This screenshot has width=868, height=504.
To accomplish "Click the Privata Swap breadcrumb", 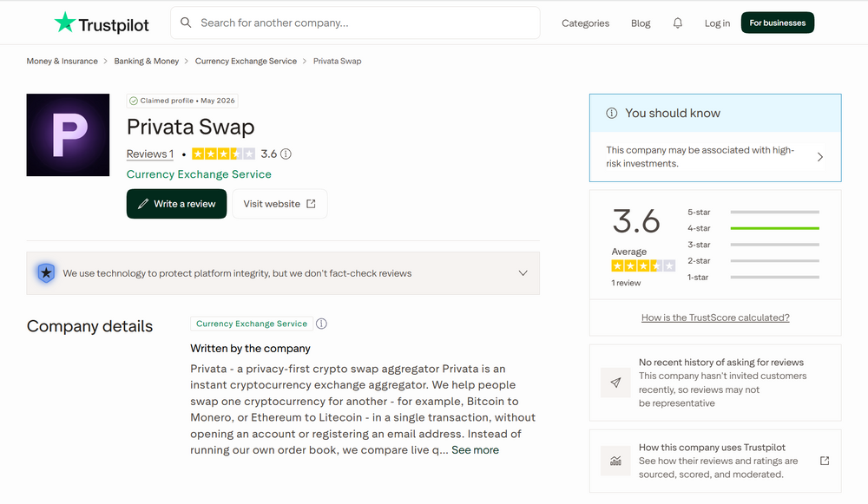I will pos(337,61).
